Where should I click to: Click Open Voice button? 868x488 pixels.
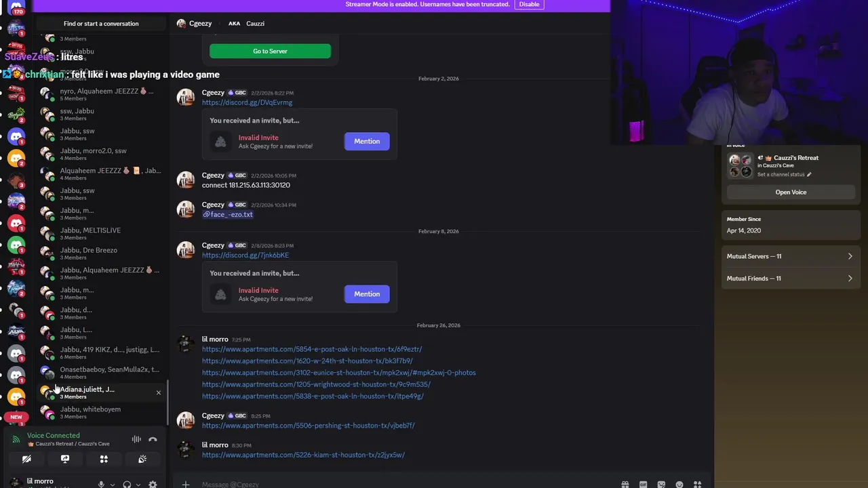click(791, 192)
